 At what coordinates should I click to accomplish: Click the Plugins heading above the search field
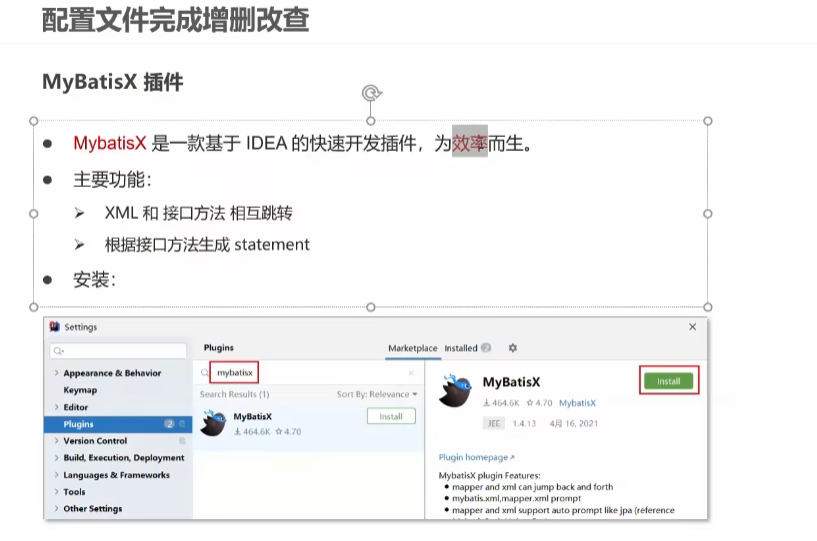click(219, 348)
